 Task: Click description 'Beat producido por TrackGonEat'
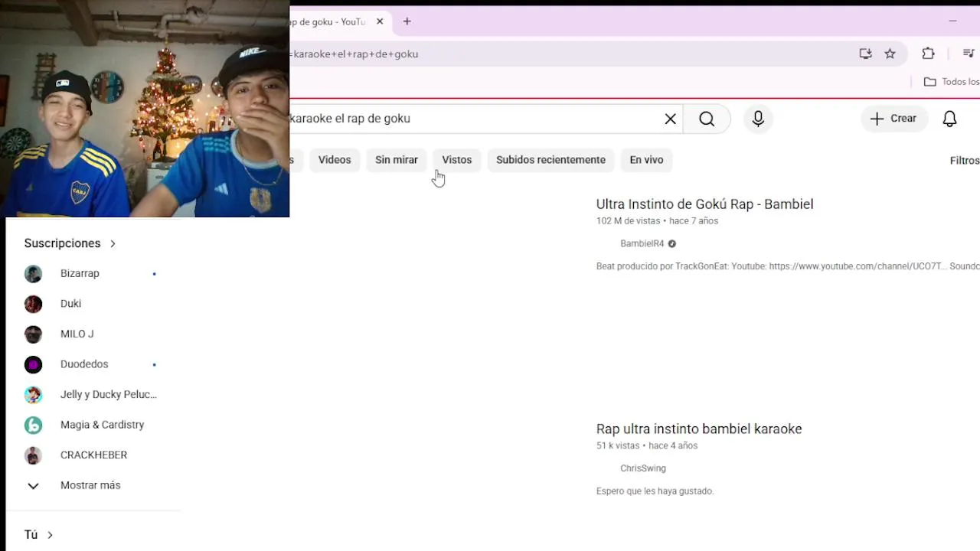pos(662,266)
